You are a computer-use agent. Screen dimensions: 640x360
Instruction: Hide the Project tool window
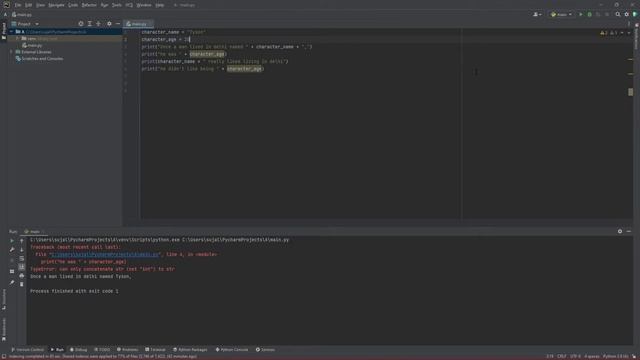click(118, 24)
